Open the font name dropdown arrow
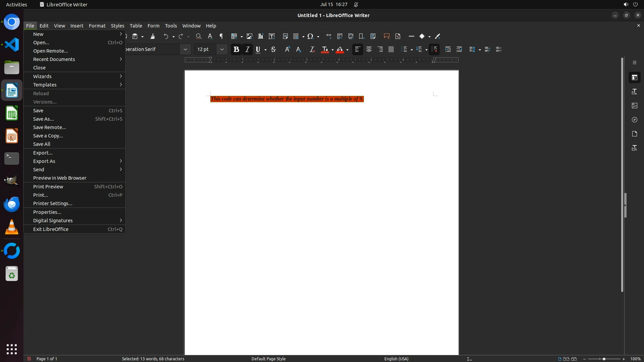 185,50
